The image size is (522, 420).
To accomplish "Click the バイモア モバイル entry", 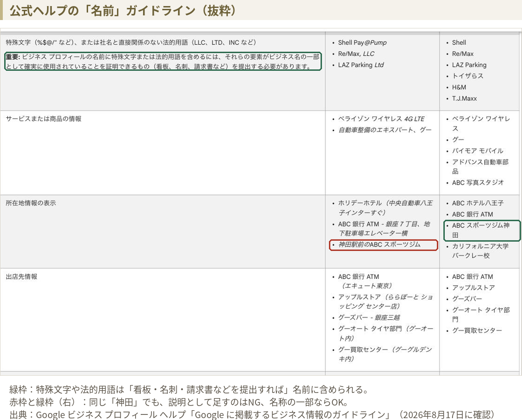I will (477, 151).
